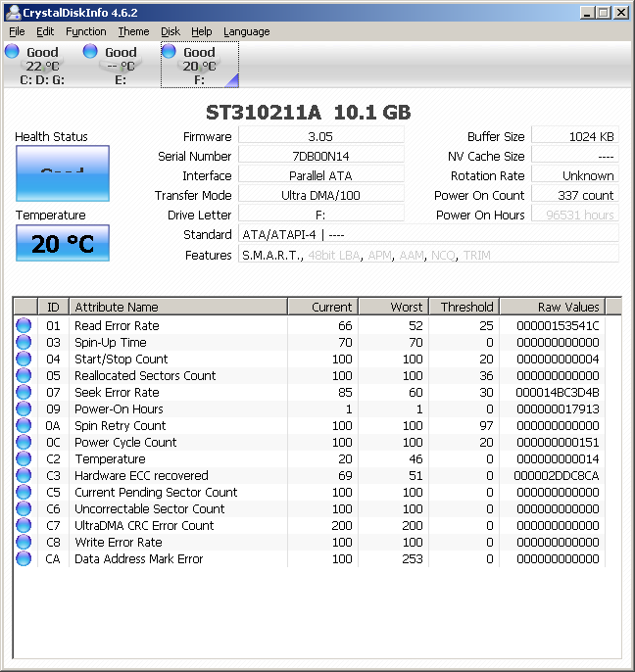Click the Power On Count value 337 count
This screenshot has width=635, height=672.
pyautogui.click(x=575, y=196)
